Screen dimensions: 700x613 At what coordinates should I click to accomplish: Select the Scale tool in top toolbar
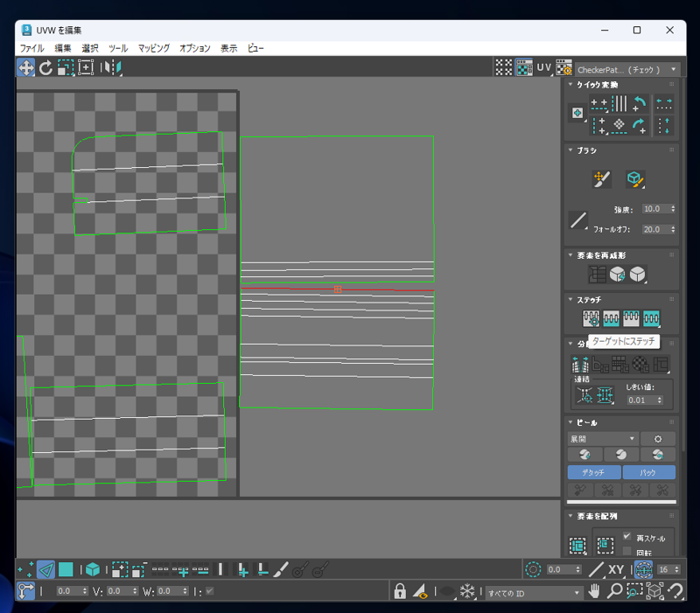66,68
